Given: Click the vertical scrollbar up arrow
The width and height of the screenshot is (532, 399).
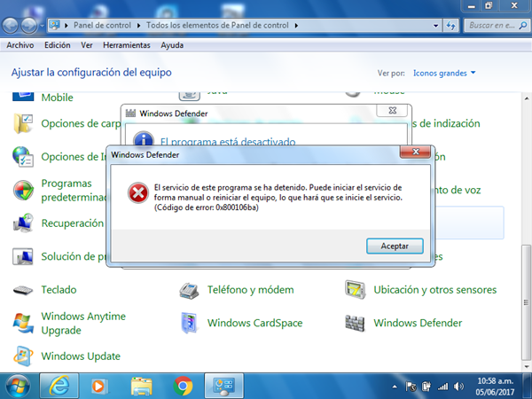Looking at the screenshot, I should (x=527, y=98).
